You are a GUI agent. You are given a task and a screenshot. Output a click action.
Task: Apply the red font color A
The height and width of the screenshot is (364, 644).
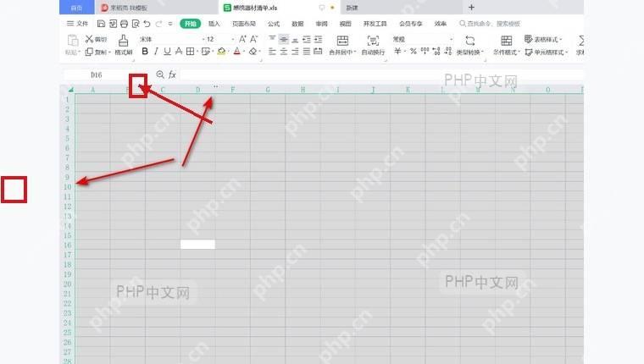pos(237,52)
